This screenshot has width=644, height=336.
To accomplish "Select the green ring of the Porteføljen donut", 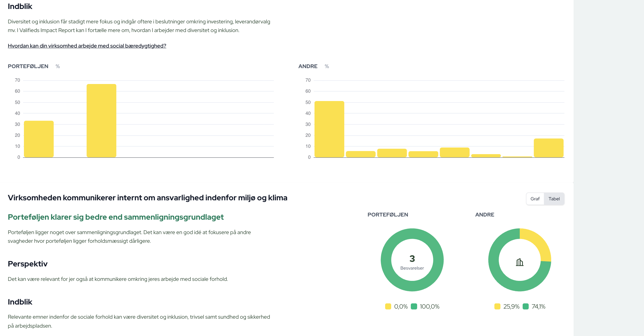I will [412, 231].
